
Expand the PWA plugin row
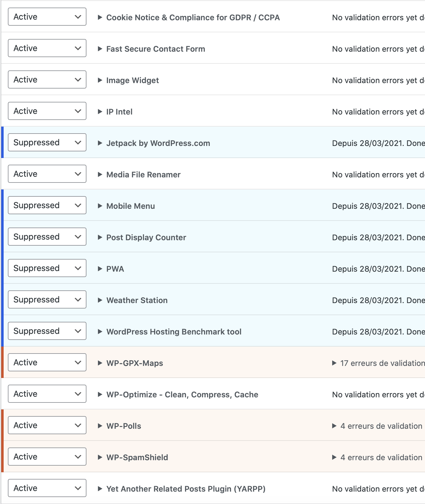click(115, 269)
